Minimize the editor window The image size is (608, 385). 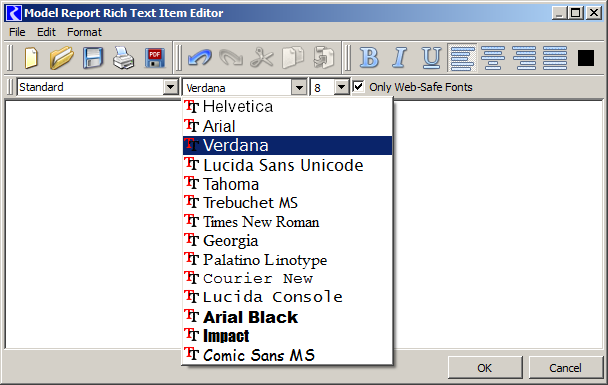[560, 13]
